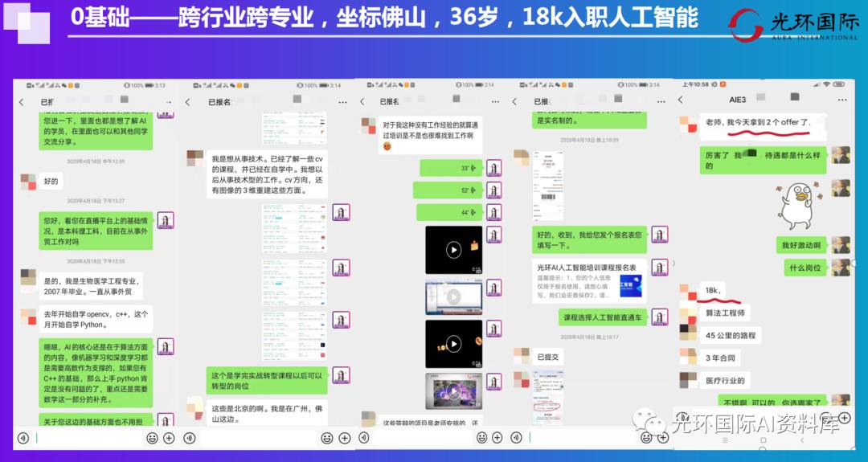Viewport: 868px width, 462px height.
Task: Tap Android back button below AIE3 chat
Action: 802,440
